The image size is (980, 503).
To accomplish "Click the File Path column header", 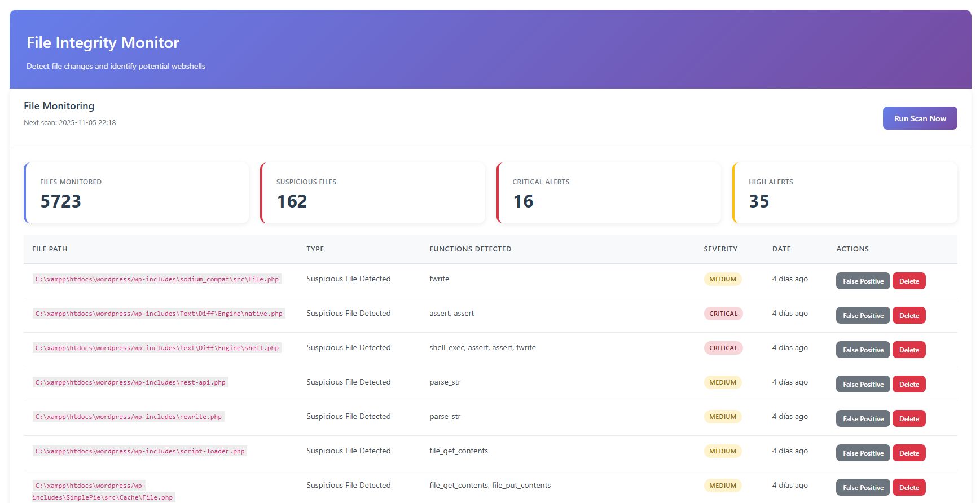I will 50,249.
